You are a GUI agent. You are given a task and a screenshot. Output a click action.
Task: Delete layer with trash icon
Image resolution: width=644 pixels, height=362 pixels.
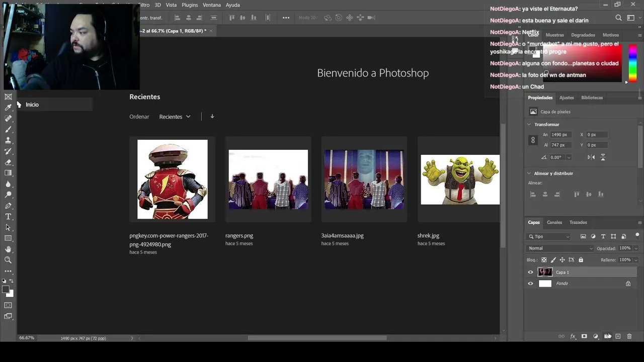pos(629,336)
